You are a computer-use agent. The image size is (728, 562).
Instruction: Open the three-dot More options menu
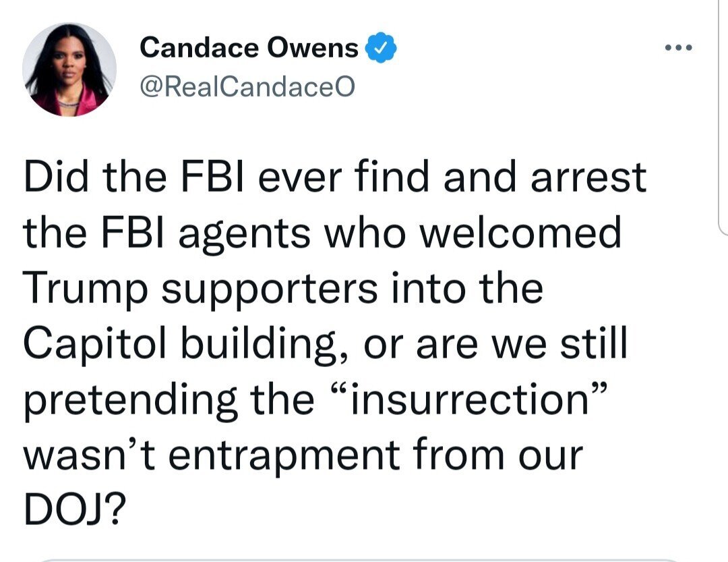click(x=679, y=48)
